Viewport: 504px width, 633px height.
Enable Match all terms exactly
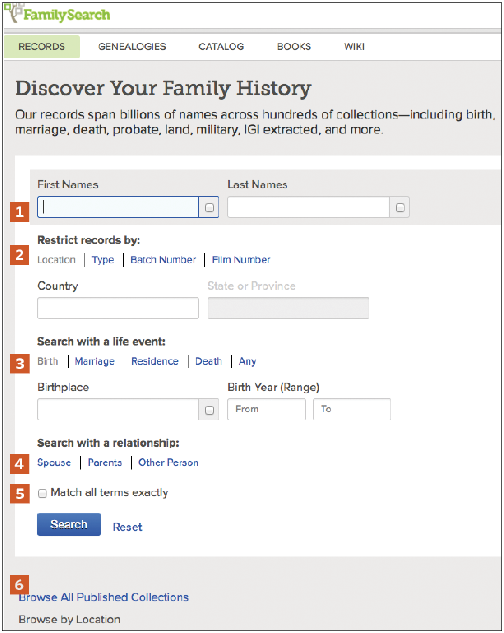[42, 493]
